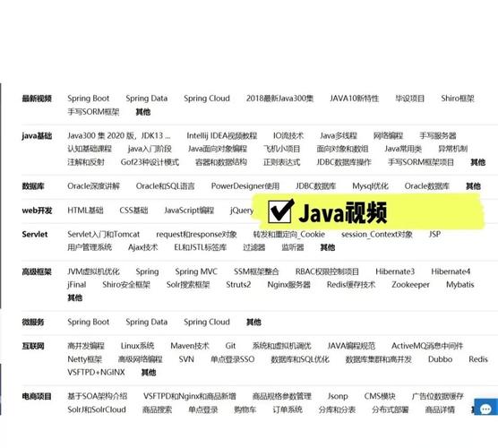Viewport: 498px width, 448px height.
Task: Open the Servlet入门和Tomcat link
Action: 104,235
